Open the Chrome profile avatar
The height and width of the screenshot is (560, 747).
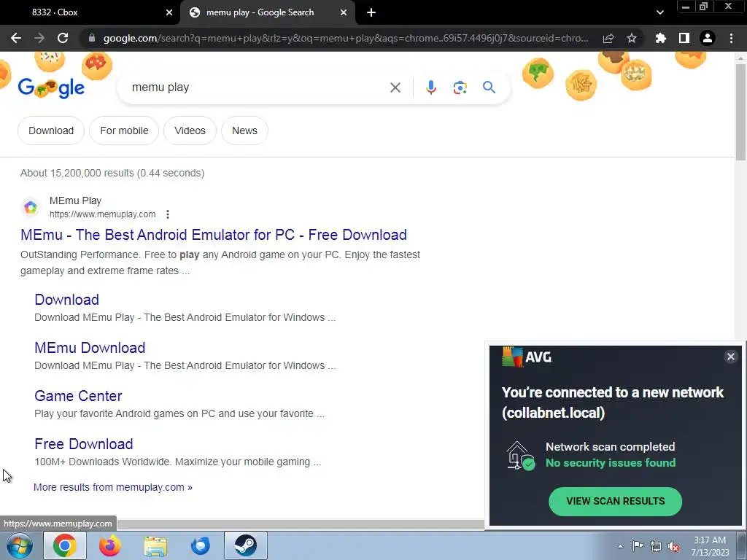click(x=708, y=38)
